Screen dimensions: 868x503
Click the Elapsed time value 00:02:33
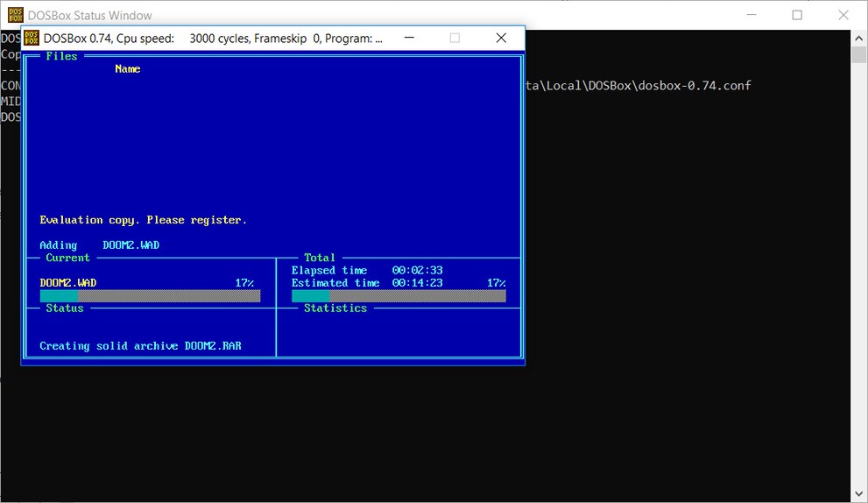coord(418,270)
